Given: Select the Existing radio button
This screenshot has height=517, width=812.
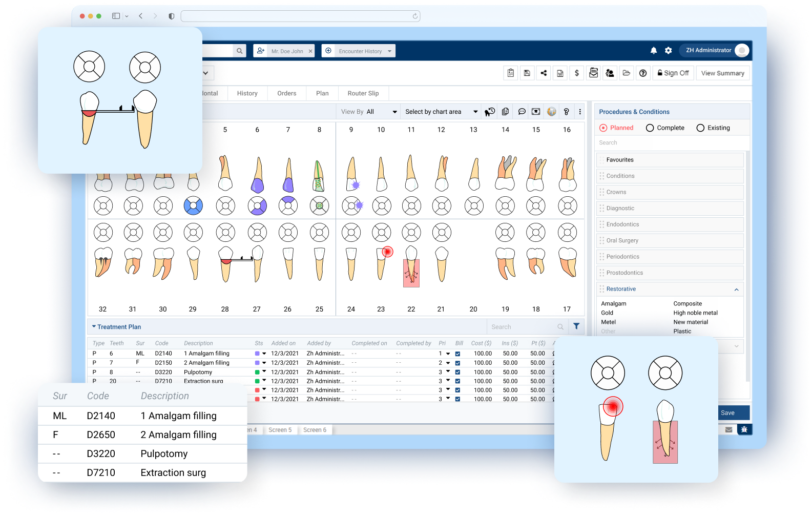Looking at the screenshot, I should click(700, 128).
